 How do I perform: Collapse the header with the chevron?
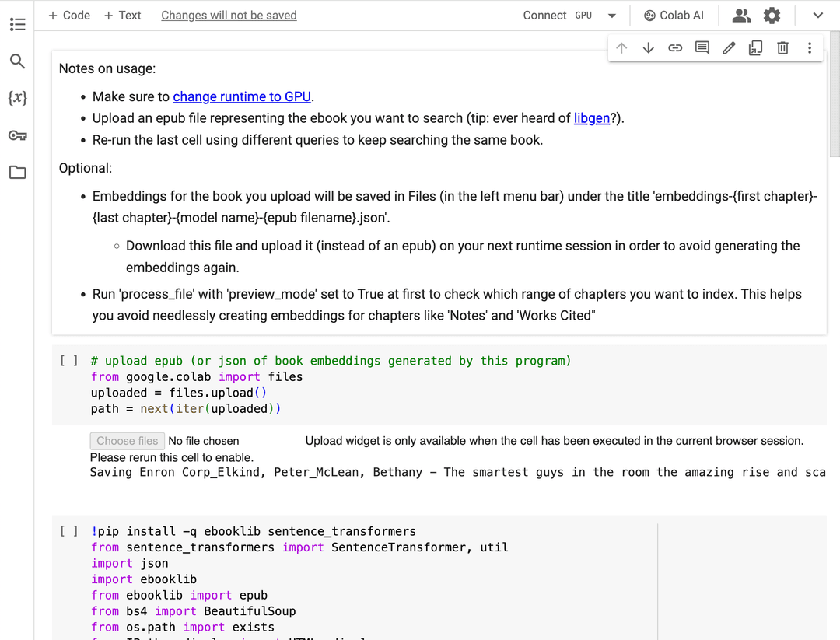(x=817, y=16)
